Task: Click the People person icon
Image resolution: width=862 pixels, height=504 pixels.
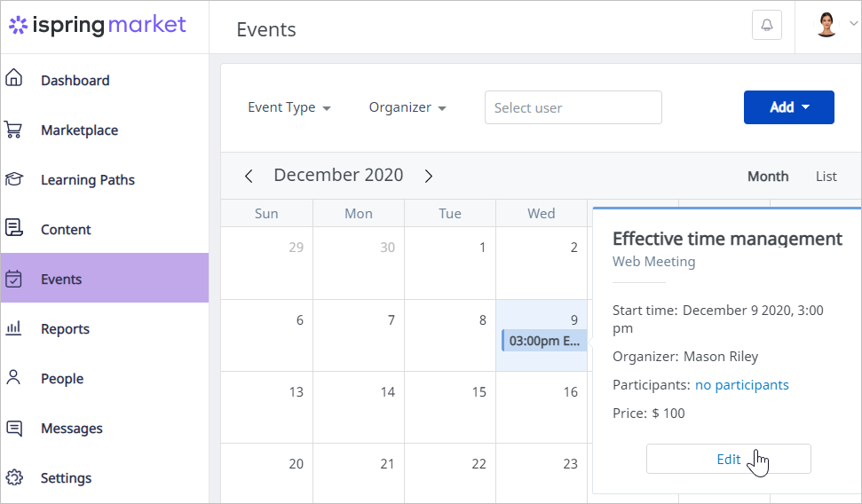Action: [13, 377]
